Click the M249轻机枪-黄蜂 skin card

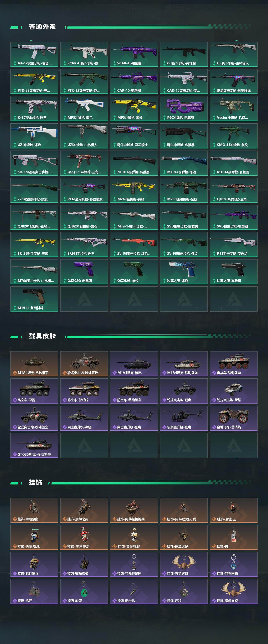(x=134, y=190)
